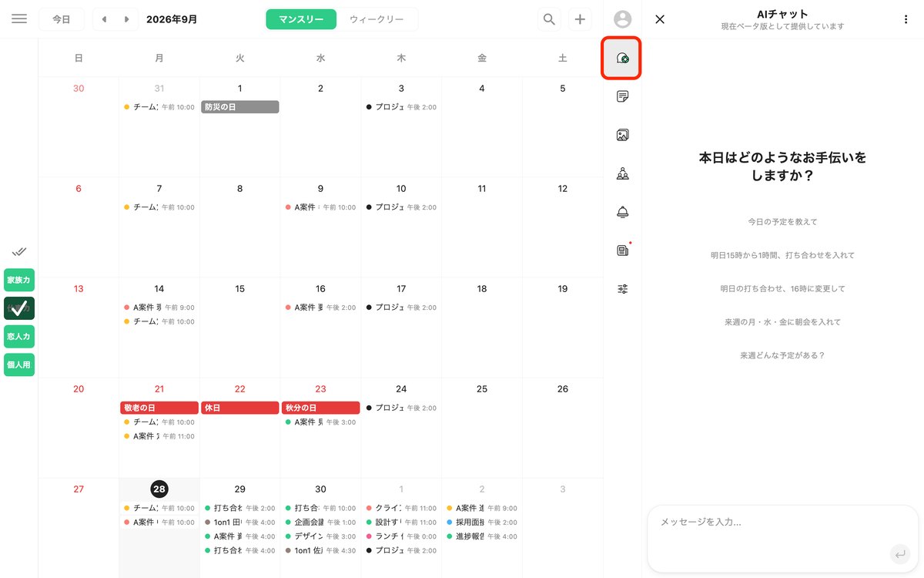Image resolution: width=924 pixels, height=578 pixels.
Task: Select the date cell for September 25
Action: tap(482, 427)
